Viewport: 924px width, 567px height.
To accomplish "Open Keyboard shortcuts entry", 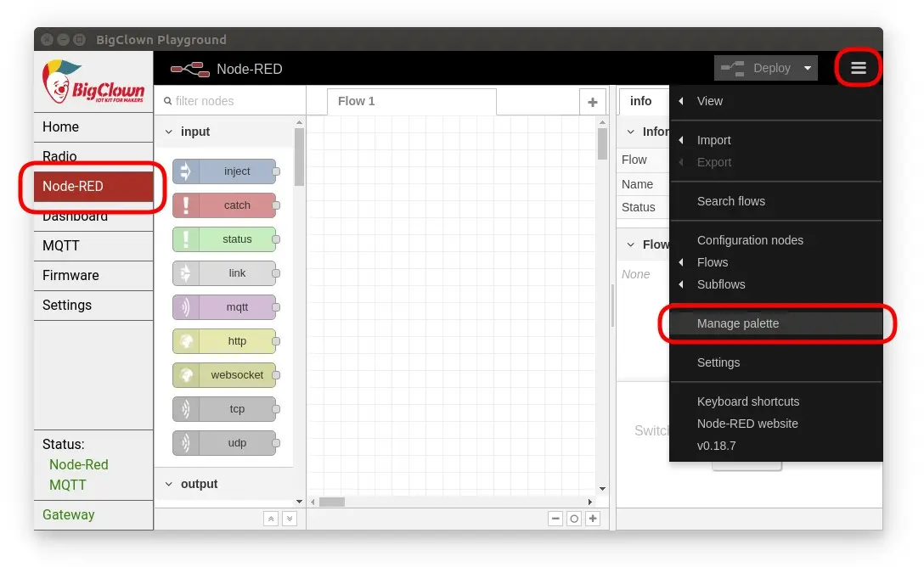I will point(775,401).
